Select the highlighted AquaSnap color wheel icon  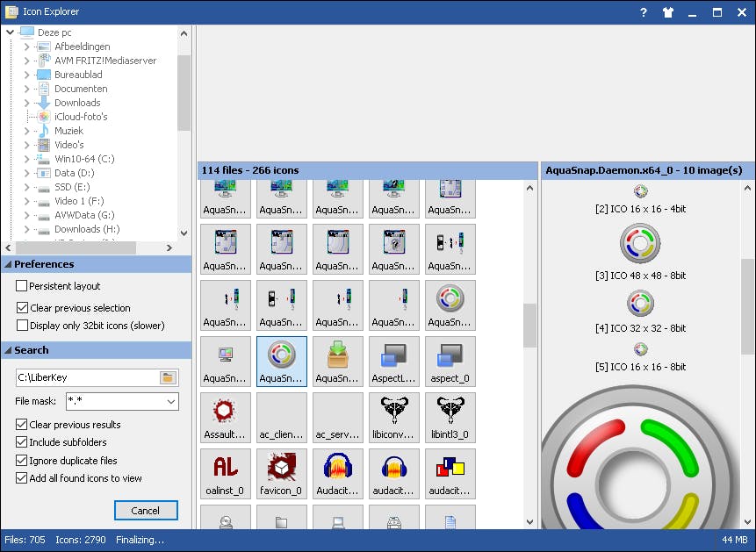point(281,361)
